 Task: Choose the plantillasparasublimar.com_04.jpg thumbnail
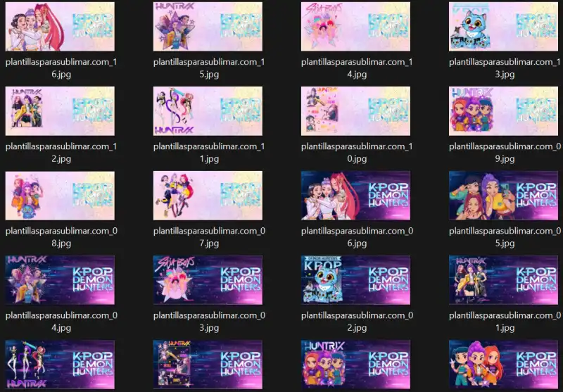[x=60, y=280]
